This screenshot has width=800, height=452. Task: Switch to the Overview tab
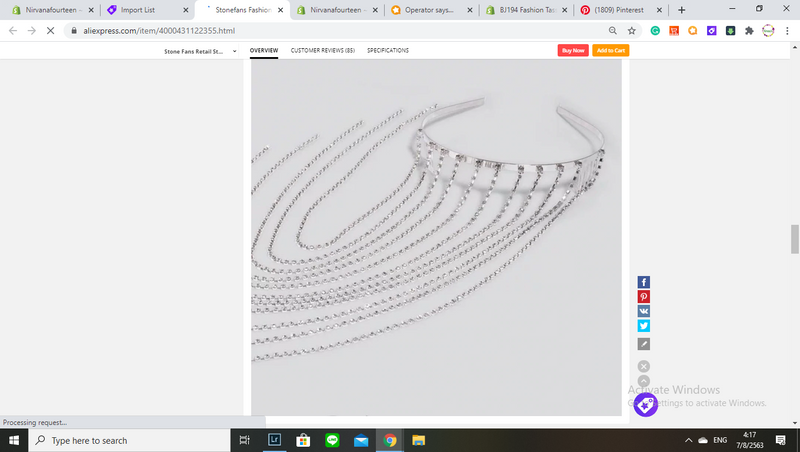pos(264,51)
